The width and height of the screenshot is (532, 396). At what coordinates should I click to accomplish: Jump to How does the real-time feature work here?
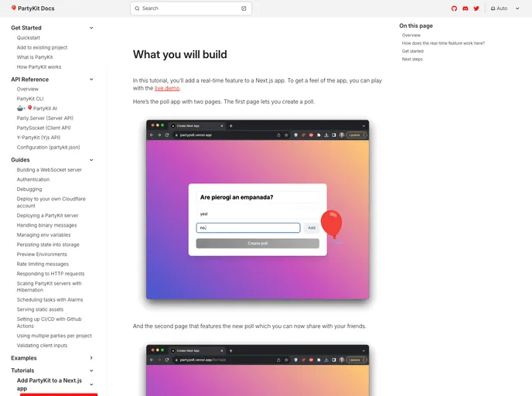click(443, 43)
